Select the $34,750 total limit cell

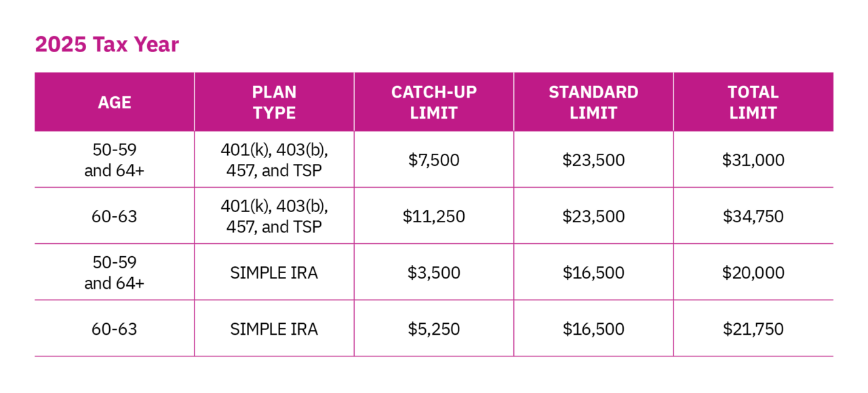(753, 216)
